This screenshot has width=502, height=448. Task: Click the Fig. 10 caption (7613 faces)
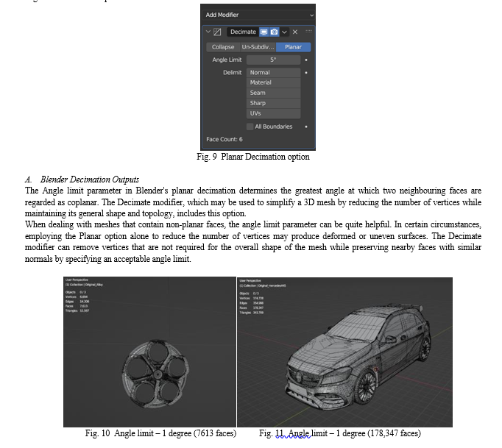click(160, 433)
